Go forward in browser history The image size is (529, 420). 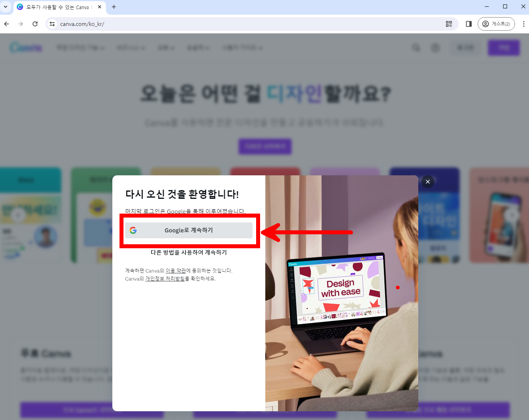point(21,24)
